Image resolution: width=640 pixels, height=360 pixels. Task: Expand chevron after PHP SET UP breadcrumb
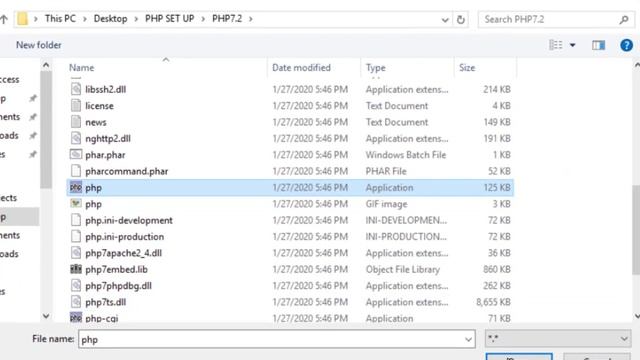203,19
